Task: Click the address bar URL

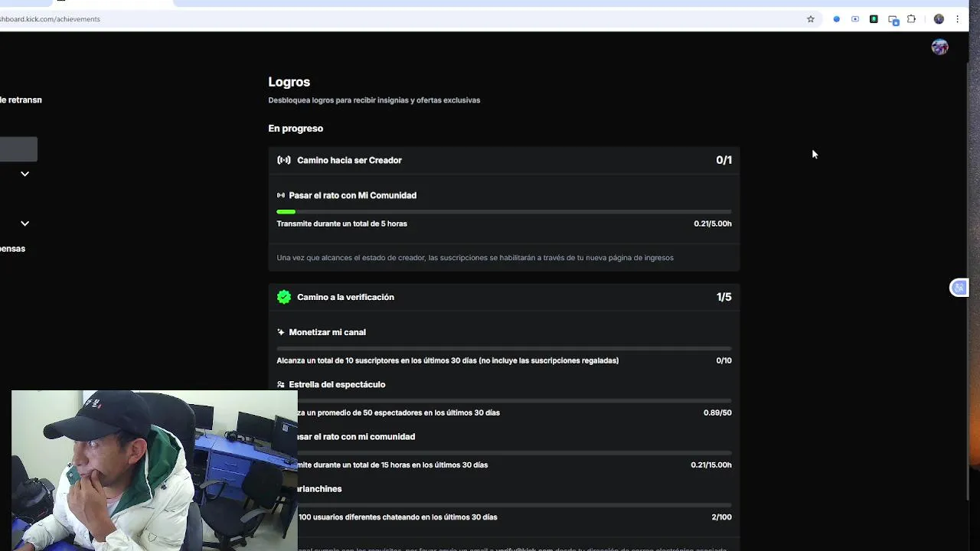Action: 51,19
